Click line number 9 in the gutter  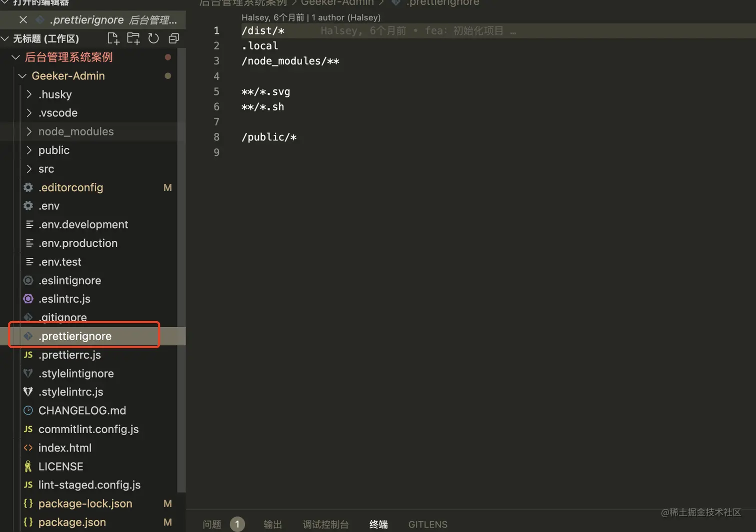click(x=216, y=152)
